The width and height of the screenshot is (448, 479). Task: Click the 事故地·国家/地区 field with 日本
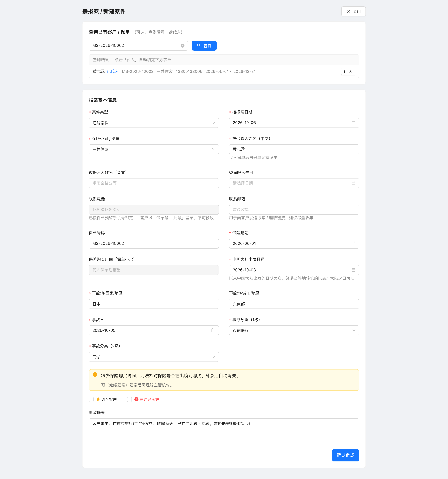tap(154, 304)
